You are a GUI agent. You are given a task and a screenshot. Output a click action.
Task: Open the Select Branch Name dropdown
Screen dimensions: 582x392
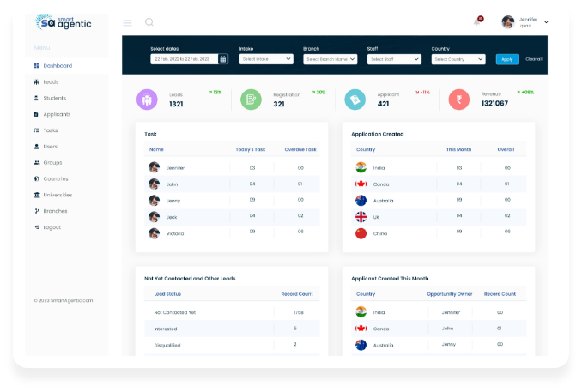[330, 59]
